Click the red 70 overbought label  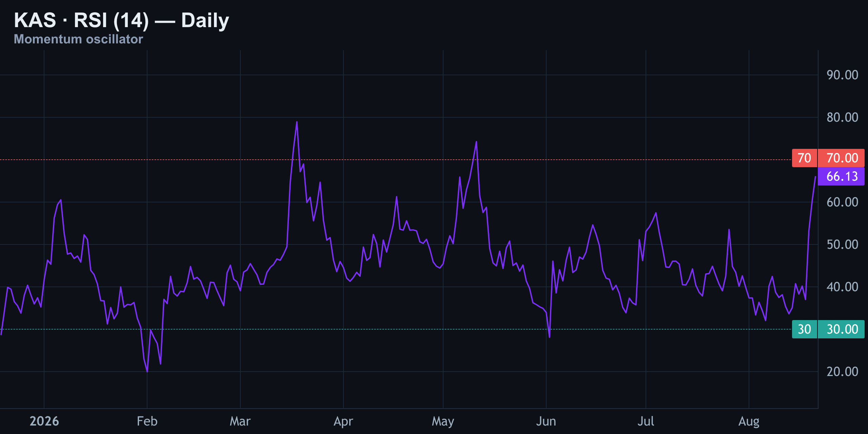point(804,158)
